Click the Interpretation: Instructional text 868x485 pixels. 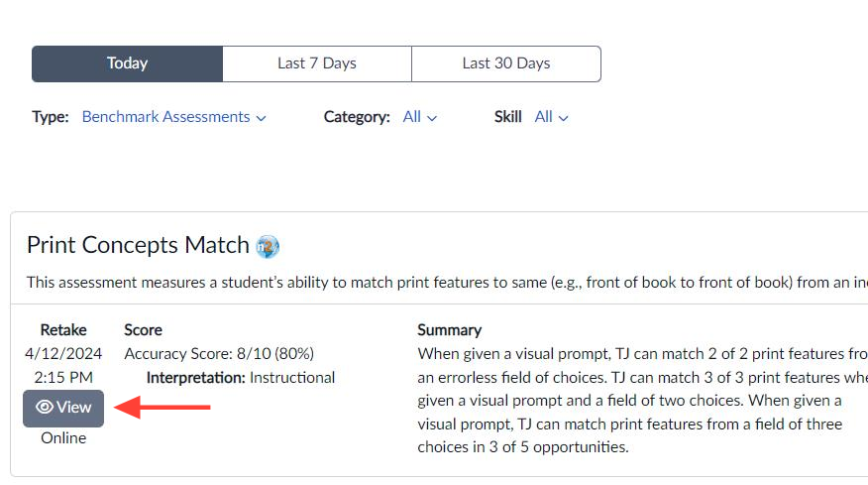click(x=240, y=378)
